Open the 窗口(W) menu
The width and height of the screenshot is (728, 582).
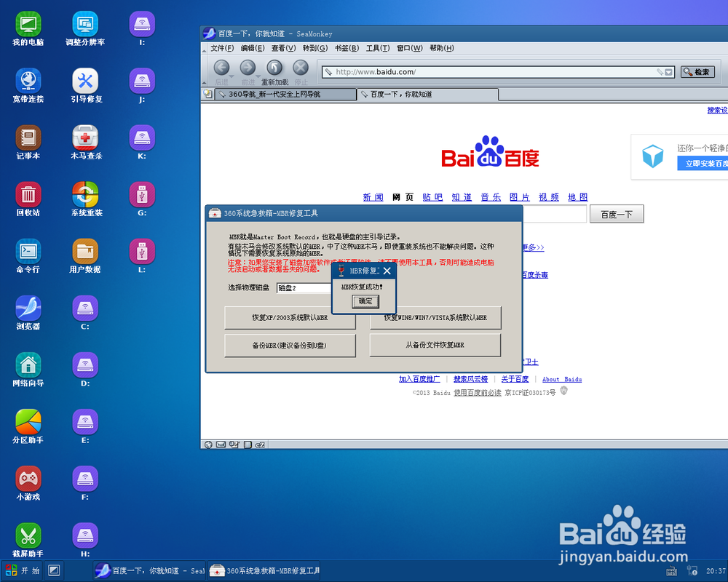click(409, 48)
